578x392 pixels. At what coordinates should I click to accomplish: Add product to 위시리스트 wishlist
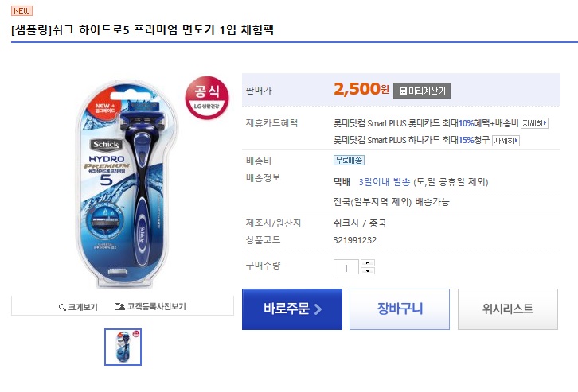coord(507,309)
